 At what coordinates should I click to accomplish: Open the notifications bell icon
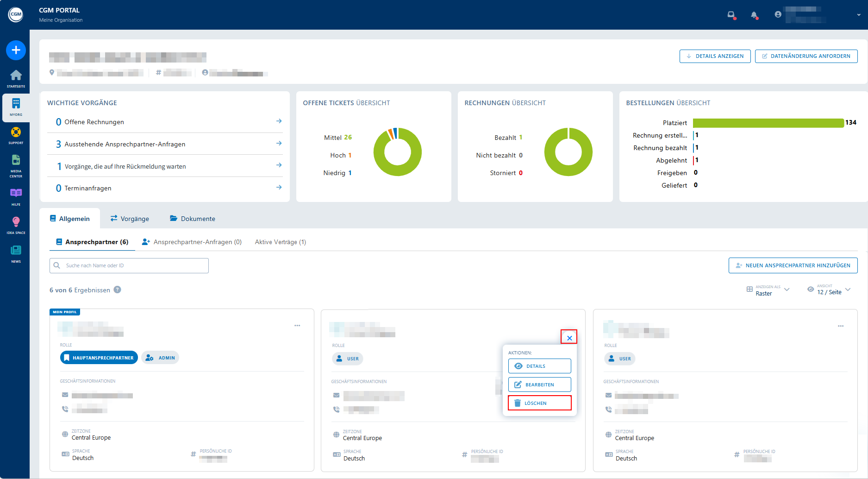pyautogui.click(x=754, y=15)
